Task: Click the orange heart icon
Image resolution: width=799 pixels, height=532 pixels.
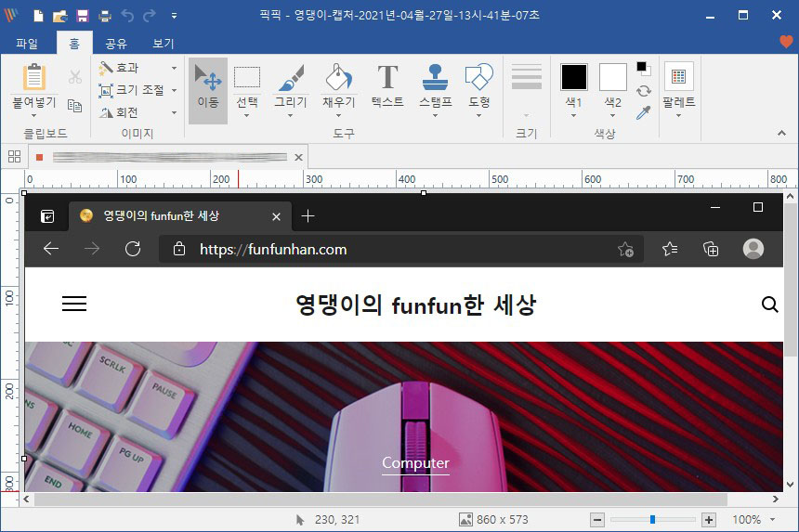Action: (786, 41)
